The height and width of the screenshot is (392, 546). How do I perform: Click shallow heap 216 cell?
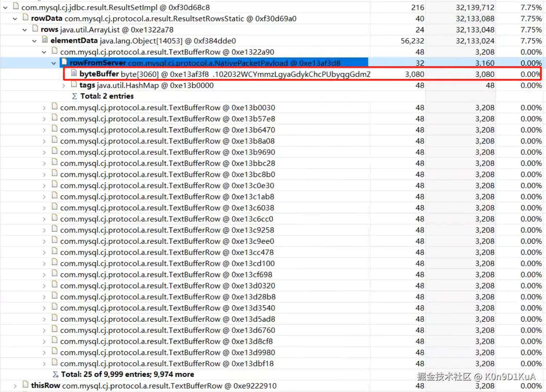pos(417,7)
